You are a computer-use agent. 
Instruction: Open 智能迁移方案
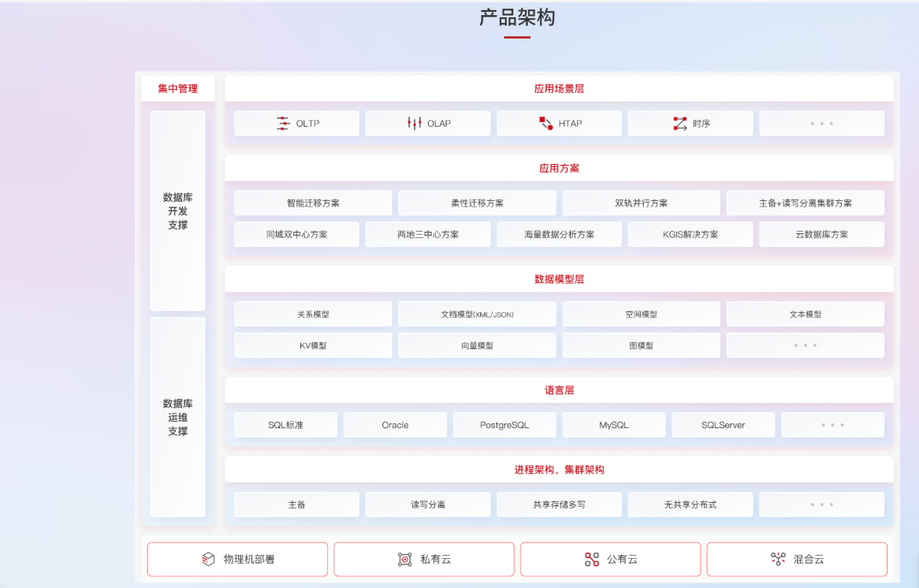click(x=313, y=203)
